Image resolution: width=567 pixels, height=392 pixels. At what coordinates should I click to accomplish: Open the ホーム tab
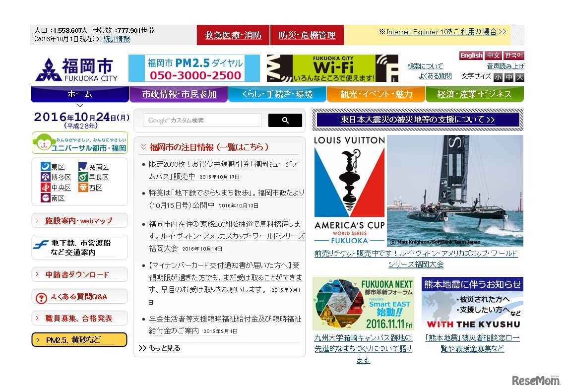pyautogui.click(x=79, y=94)
